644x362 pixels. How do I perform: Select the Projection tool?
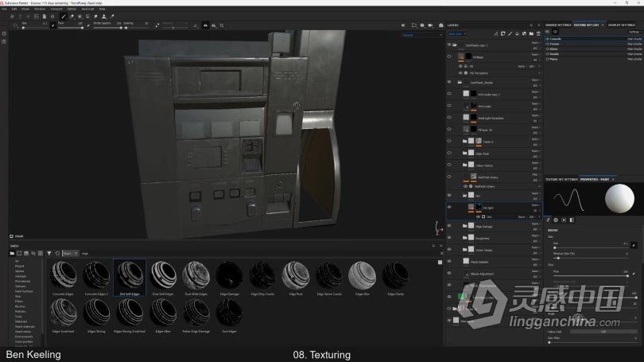click(80, 17)
